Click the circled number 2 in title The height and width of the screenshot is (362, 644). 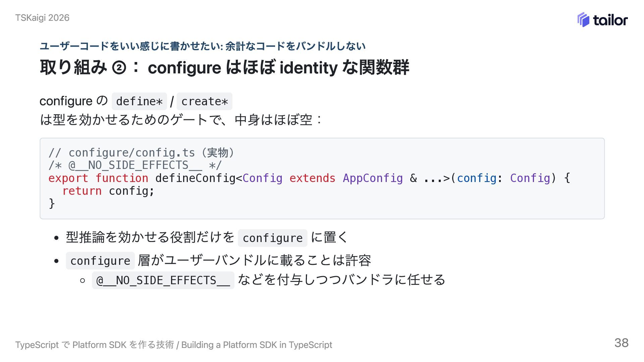pyautogui.click(x=119, y=68)
